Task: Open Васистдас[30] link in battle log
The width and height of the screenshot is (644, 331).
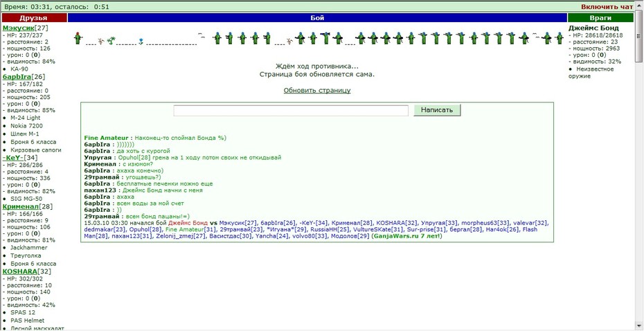Action: click(231, 237)
